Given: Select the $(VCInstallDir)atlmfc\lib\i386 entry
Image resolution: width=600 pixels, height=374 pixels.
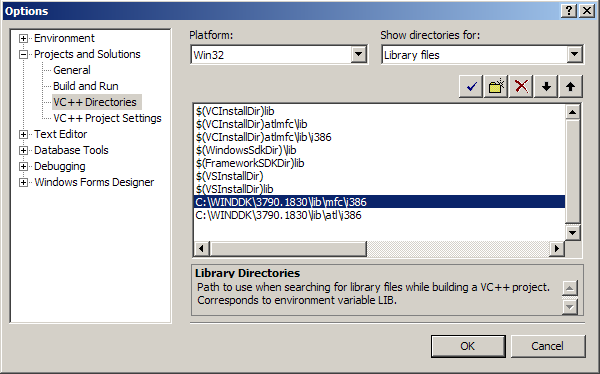Looking at the screenshot, I should (x=379, y=137).
